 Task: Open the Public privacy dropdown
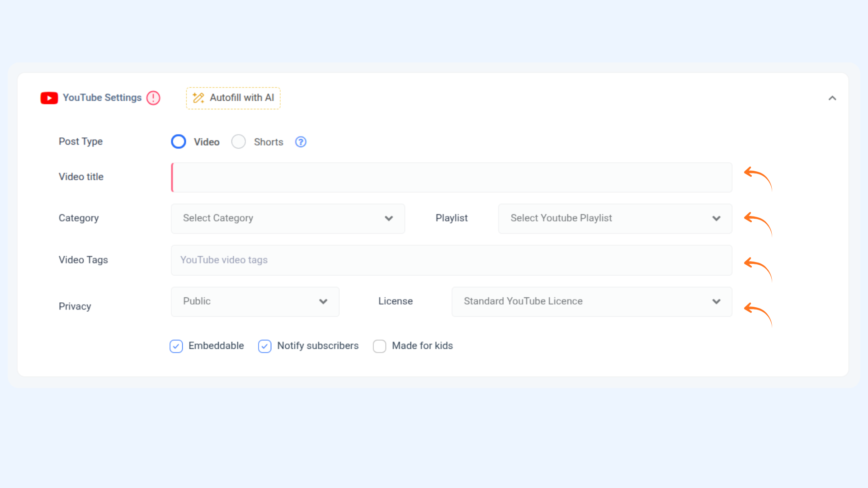(255, 302)
